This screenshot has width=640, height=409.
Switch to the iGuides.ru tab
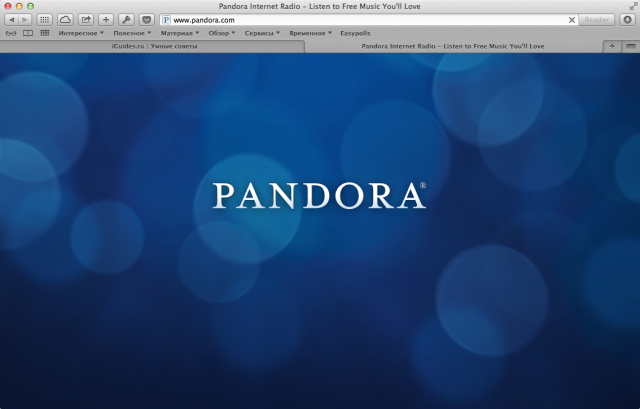[153, 47]
